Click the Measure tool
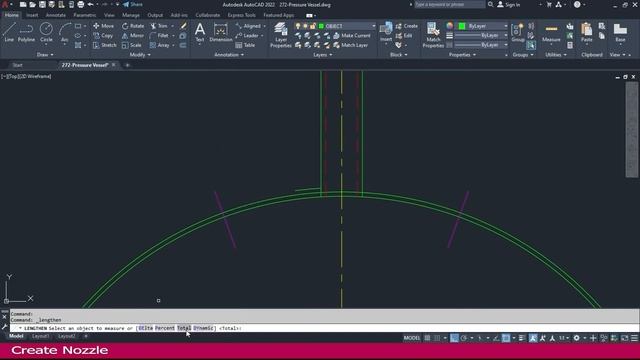Viewport: 640px width, 360px height. tap(551, 33)
